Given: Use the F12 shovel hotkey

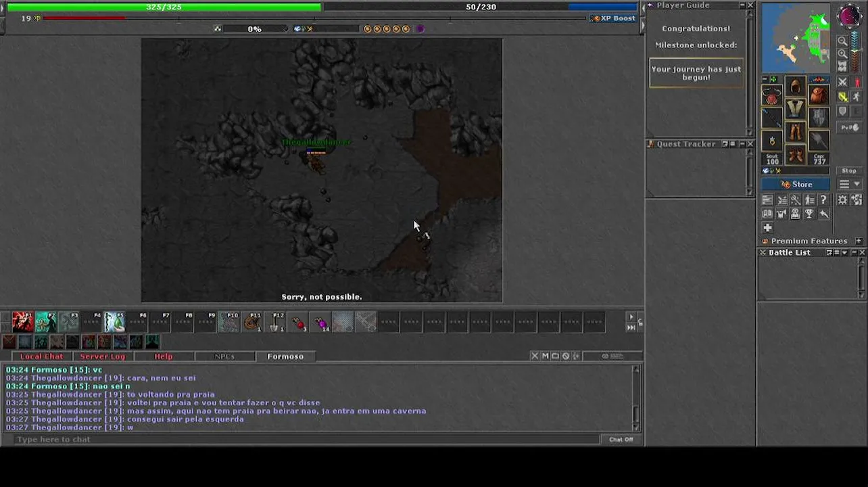Looking at the screenshot, I should [x=275, y=322].
